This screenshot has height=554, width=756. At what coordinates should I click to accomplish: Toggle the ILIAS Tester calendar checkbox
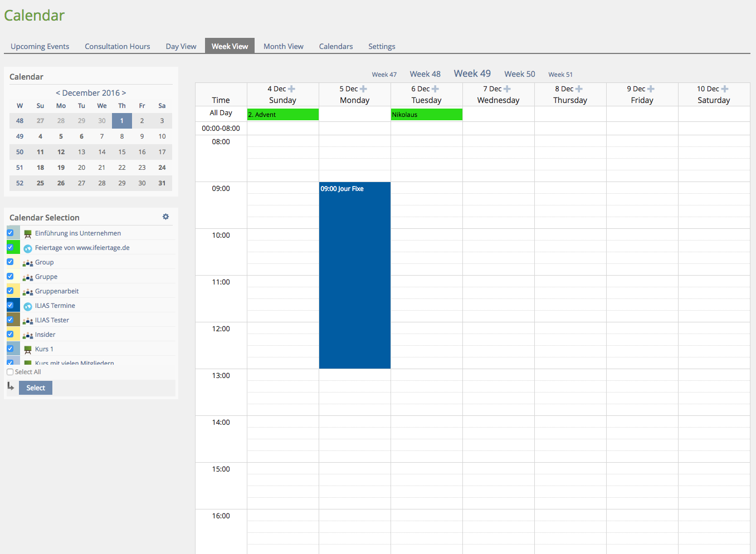pos(10,320)
